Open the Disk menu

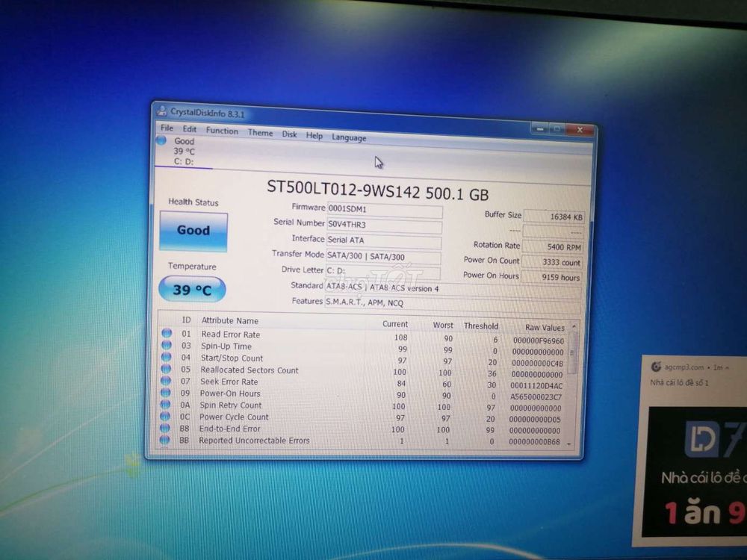point(289,134)
